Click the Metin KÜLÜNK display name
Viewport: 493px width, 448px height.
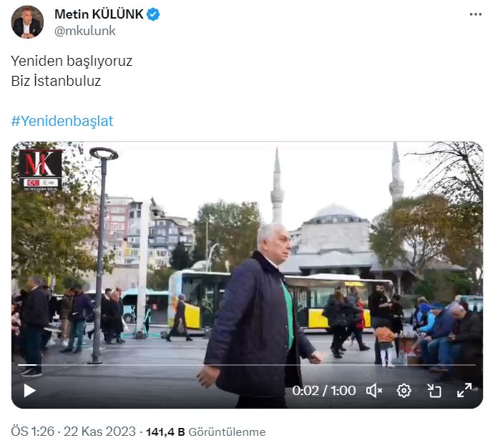click(99, 14)
